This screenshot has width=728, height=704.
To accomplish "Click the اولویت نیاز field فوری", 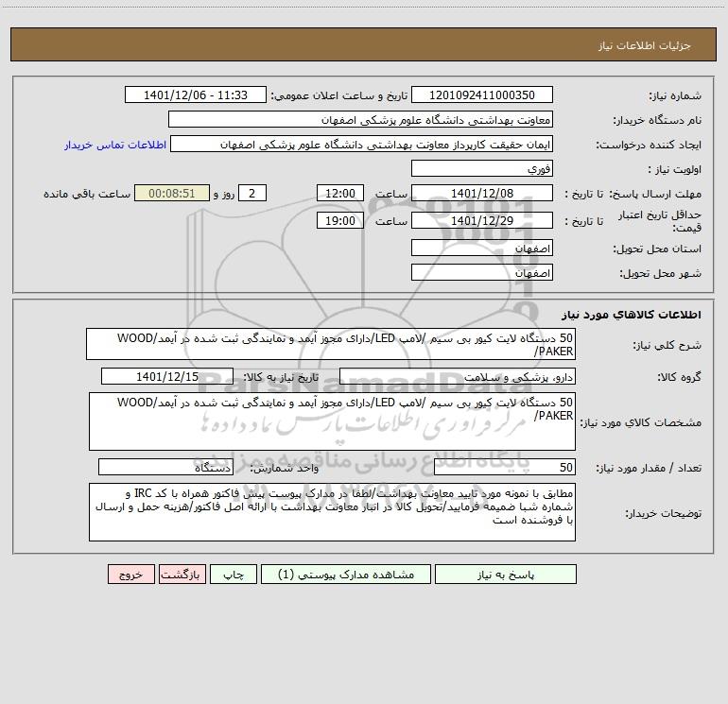I will click(x=482, y=168).
